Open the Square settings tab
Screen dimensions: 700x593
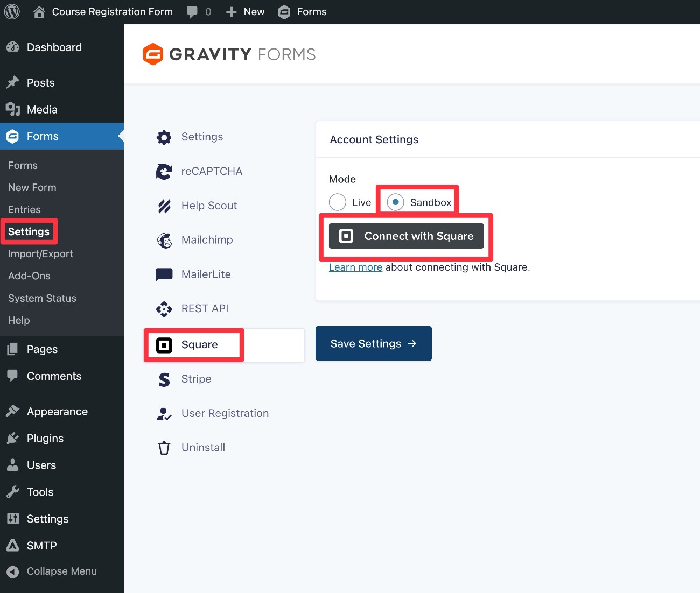click(199, 345)
